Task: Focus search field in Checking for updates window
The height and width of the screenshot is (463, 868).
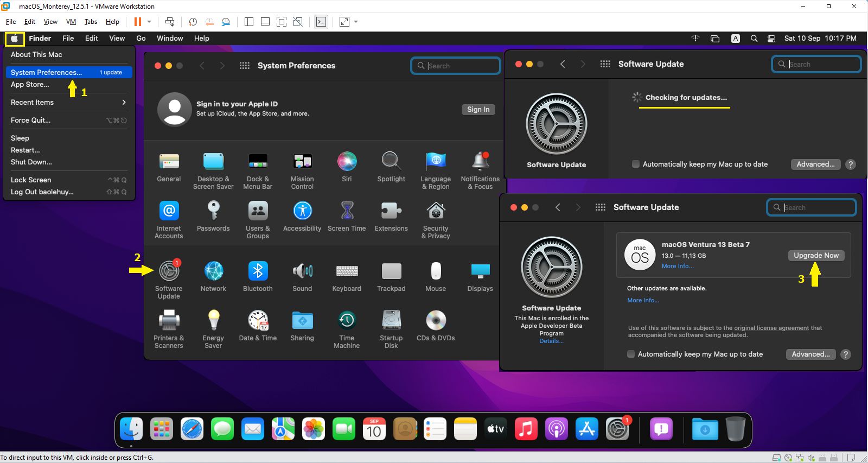Action: point(816,64)
